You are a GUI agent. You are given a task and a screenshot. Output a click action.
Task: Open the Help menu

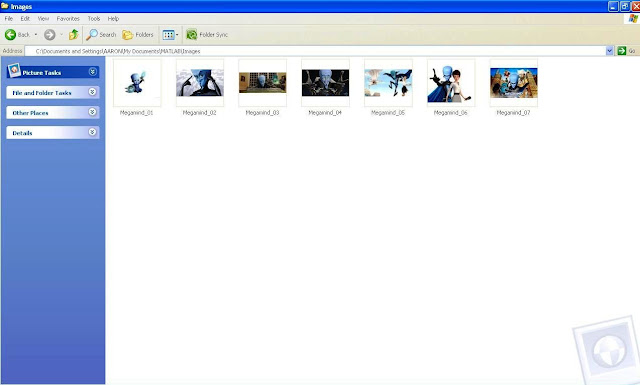point(113,19)
